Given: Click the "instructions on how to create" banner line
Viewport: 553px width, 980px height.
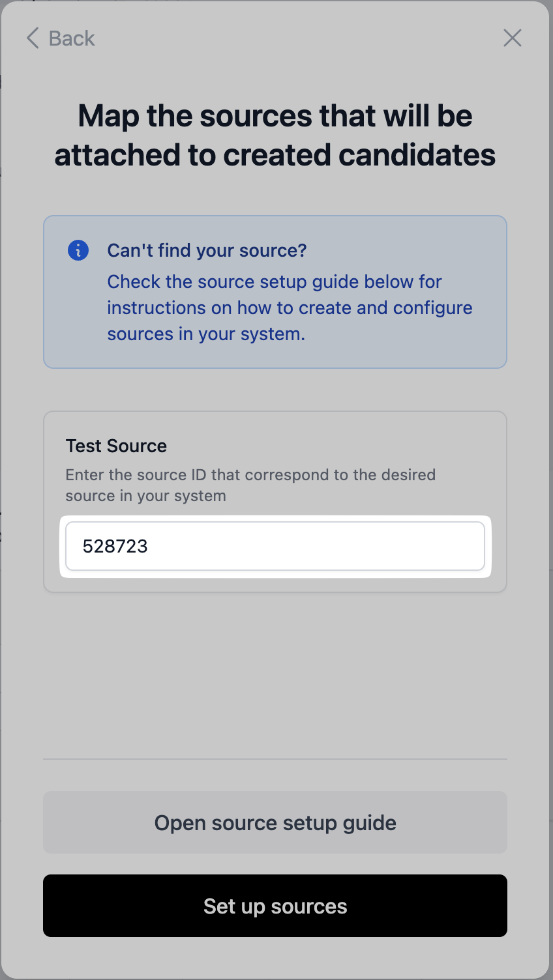Looking at the screenshot, I should click(x=290, y=308).
